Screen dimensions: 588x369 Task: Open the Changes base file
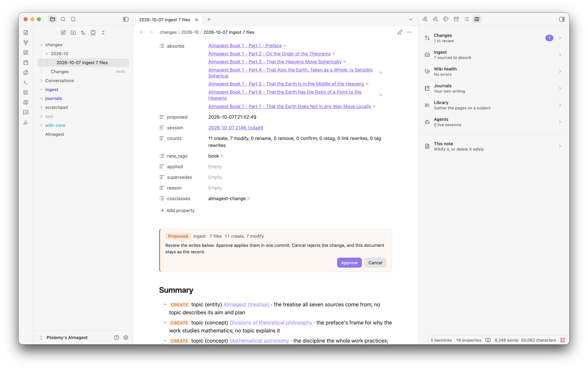coord(83,71)
